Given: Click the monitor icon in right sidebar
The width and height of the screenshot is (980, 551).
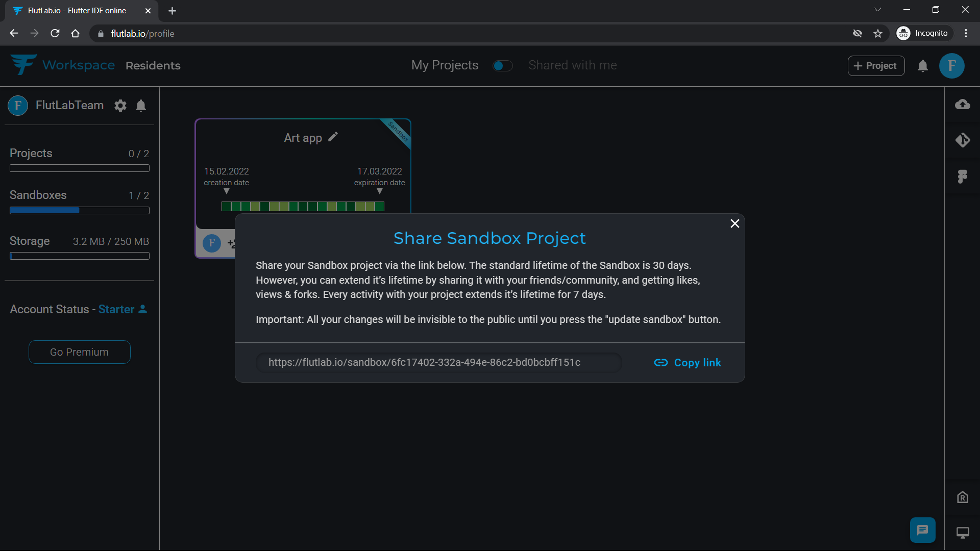Looking at the screenshot, I should (963, 533).
